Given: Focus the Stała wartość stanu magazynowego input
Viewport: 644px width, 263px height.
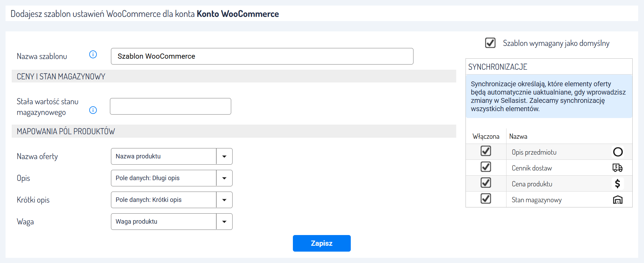Looking at the screenshot, I should pos(170,106).
